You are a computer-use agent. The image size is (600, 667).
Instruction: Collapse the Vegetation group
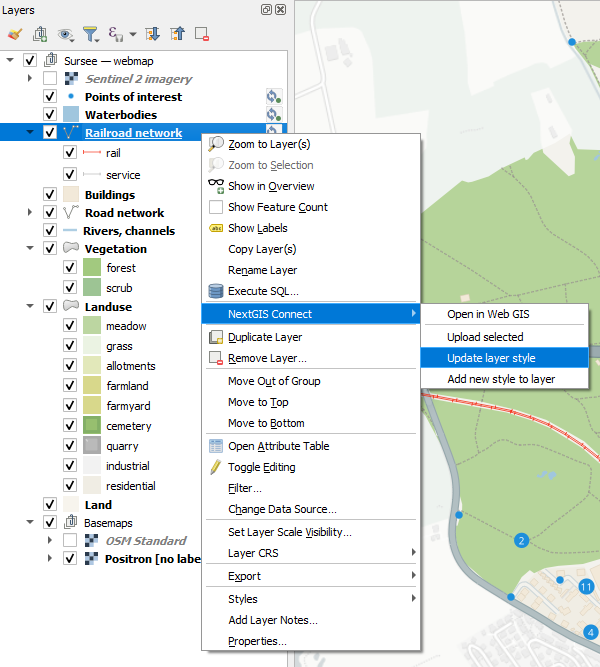(30, 249)
